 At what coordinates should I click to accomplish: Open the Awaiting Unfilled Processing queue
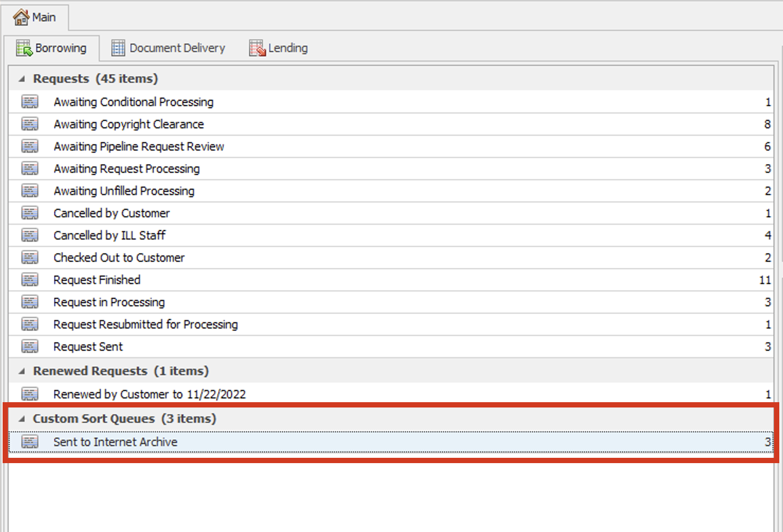pos(124,191)
